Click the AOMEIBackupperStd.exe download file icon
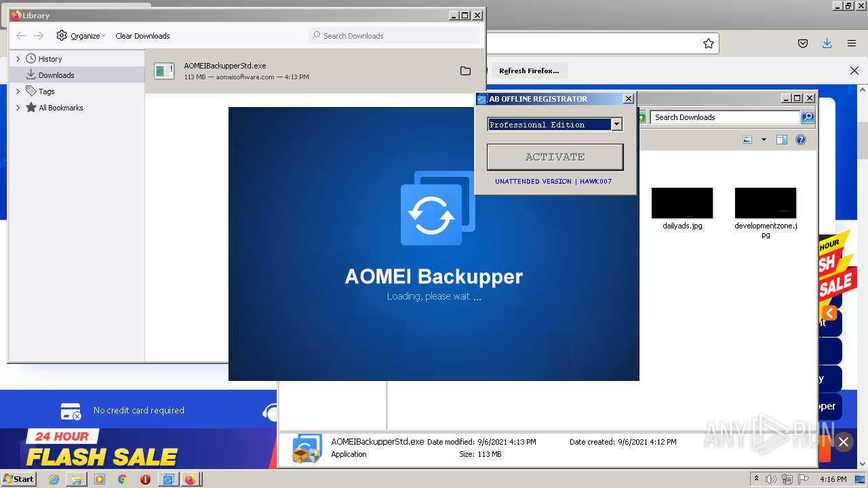Image resolution: width=868 pixels, height=488 pixels. coord(164,70)
